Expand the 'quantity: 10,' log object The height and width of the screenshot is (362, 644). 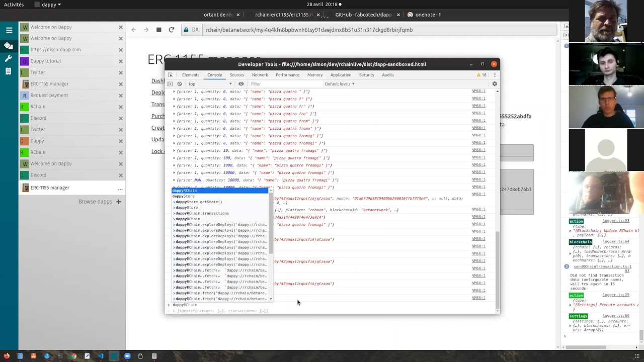[174, 150]
